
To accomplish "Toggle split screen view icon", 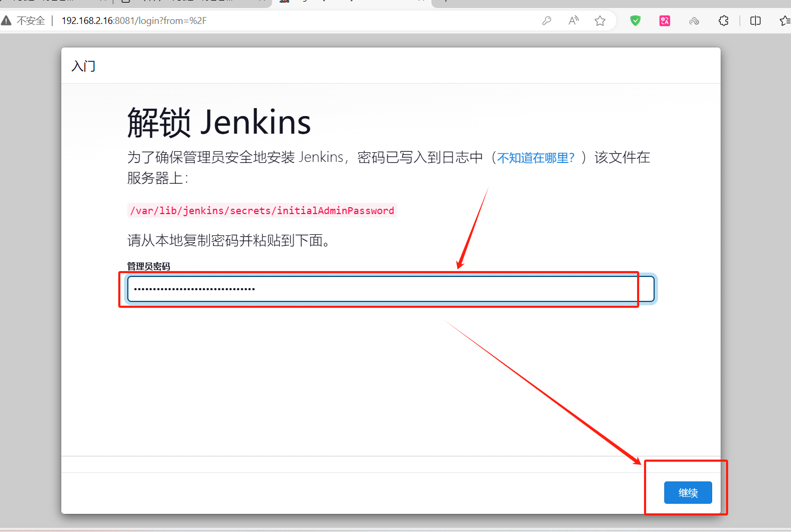I will click(x=755, y=21).
